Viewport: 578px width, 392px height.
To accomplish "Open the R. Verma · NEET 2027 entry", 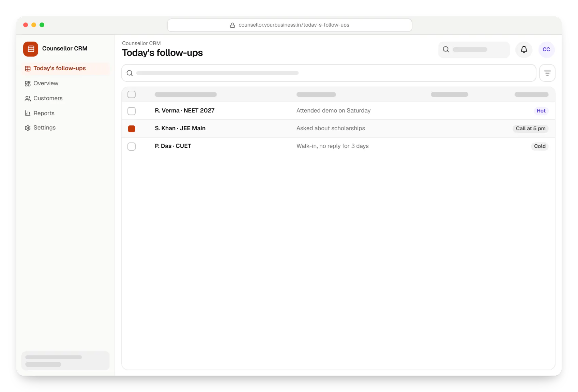I will pyautogui.click(x=185, y=111).
